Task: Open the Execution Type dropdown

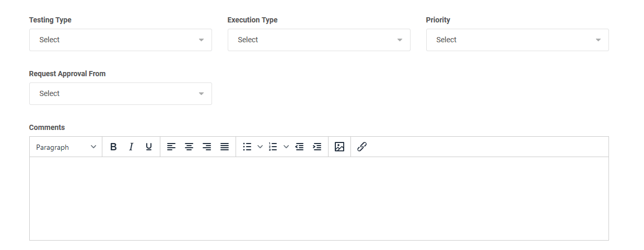Action: 319,40
